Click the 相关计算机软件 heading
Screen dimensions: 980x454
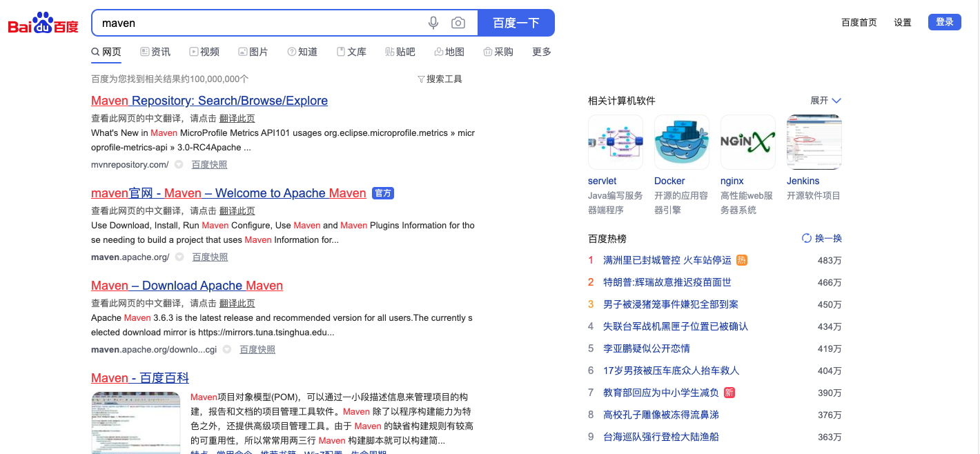(x=622, y=101)
